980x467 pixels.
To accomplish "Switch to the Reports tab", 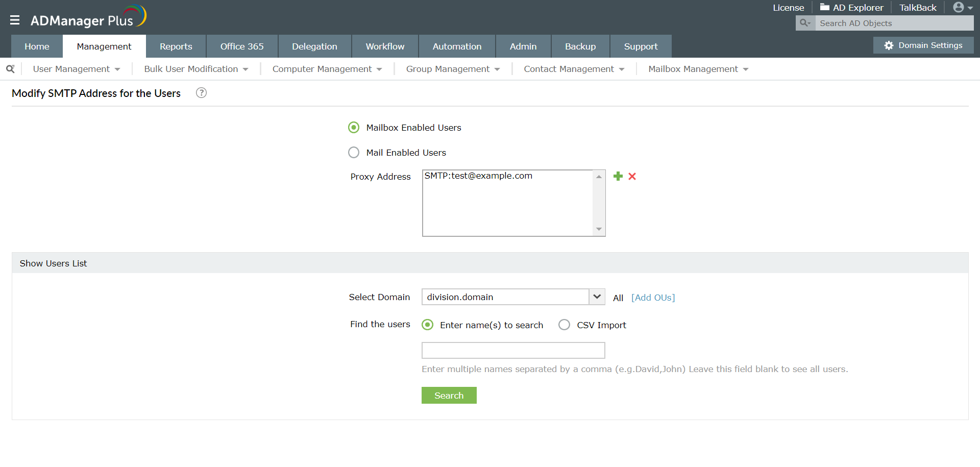I will [x=176, y=46].
